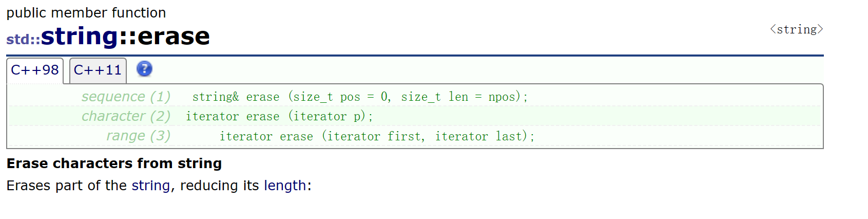Click the string class name in title

click(x=80, y=36)
